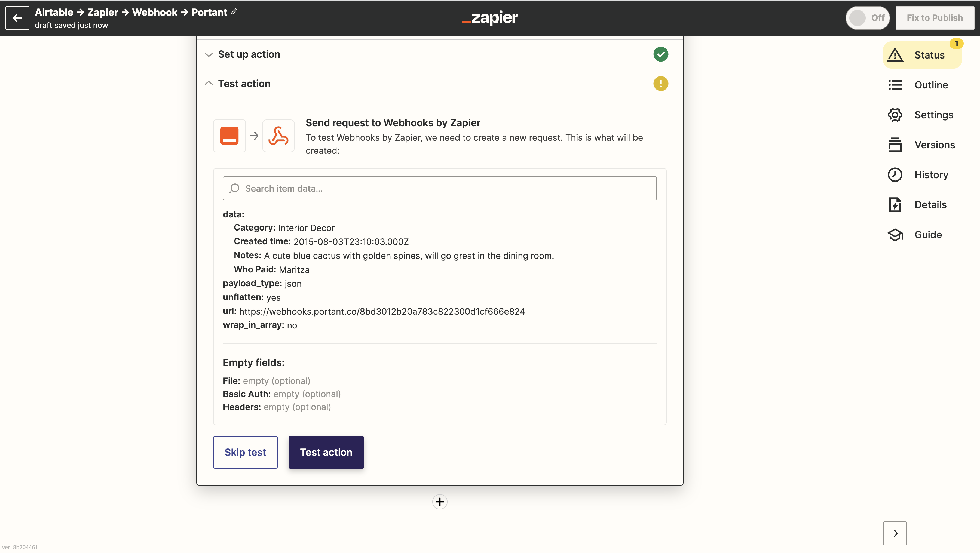This screenshot has width=980, height=553.
Task: Open Settings via the gear icon
Action: click(895, 115)
